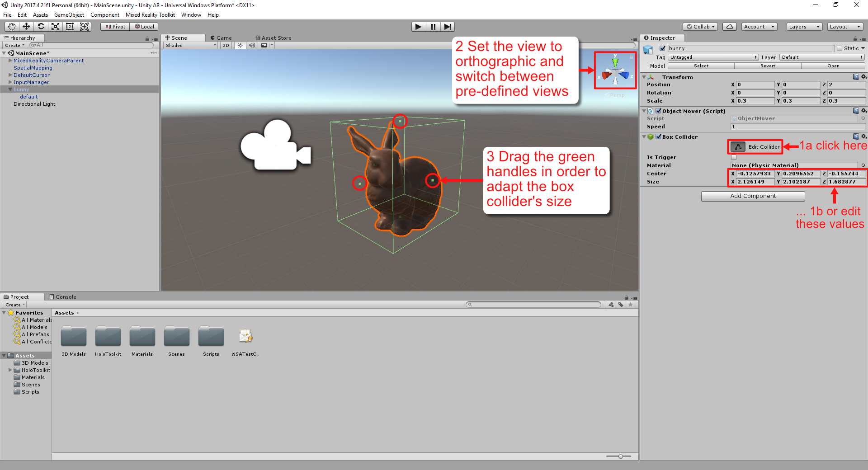Click the Add Component button

click(753, 196)
